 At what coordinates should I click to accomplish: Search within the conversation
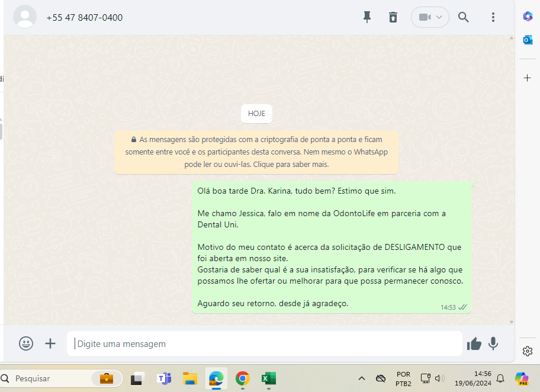[463, 17]
